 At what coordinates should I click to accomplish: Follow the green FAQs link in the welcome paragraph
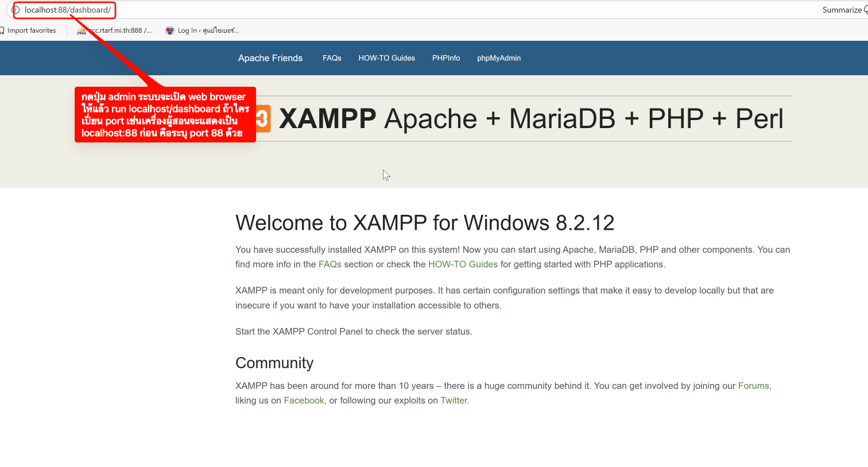tap(330, 264)
